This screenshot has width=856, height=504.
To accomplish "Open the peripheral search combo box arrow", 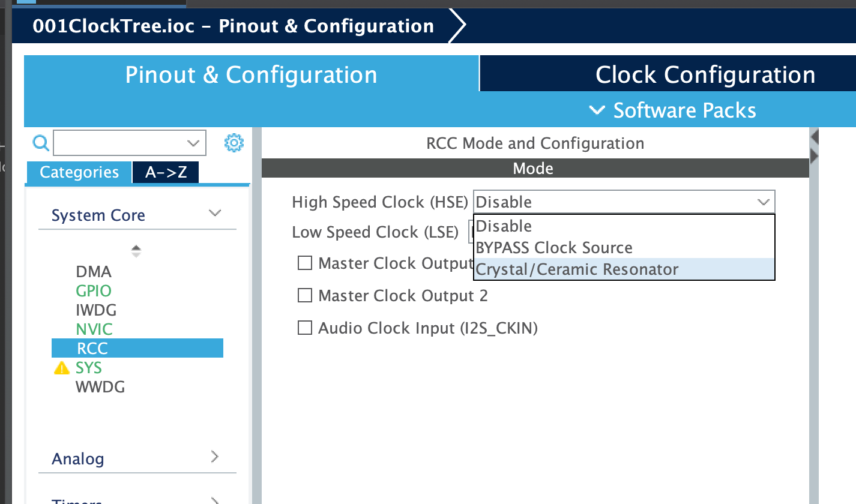I will pyautogui.click(x=193, y=143).
